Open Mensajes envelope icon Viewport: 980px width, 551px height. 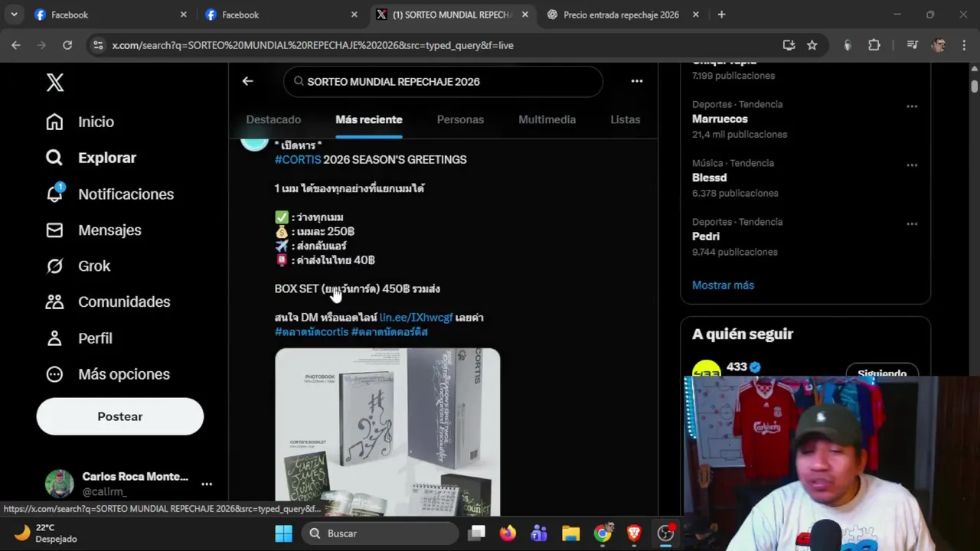(x=54, y=230)
